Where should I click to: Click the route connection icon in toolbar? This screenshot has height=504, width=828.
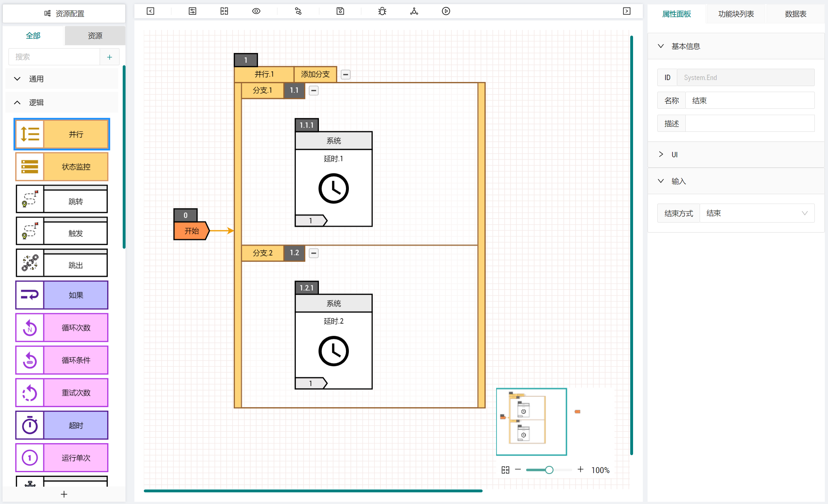pos(298,11)
